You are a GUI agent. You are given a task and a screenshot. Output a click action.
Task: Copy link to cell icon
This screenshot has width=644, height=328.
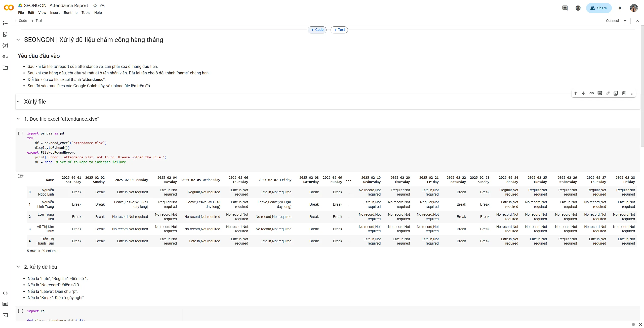pyautogui.click(x=592, y=93)
